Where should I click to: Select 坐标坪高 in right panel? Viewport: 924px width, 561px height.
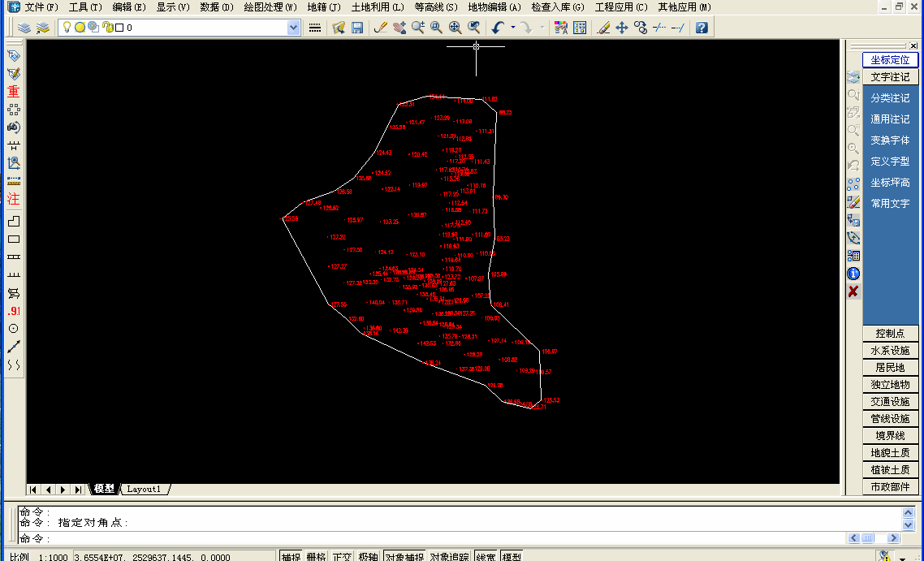click(x=890, y=183)
